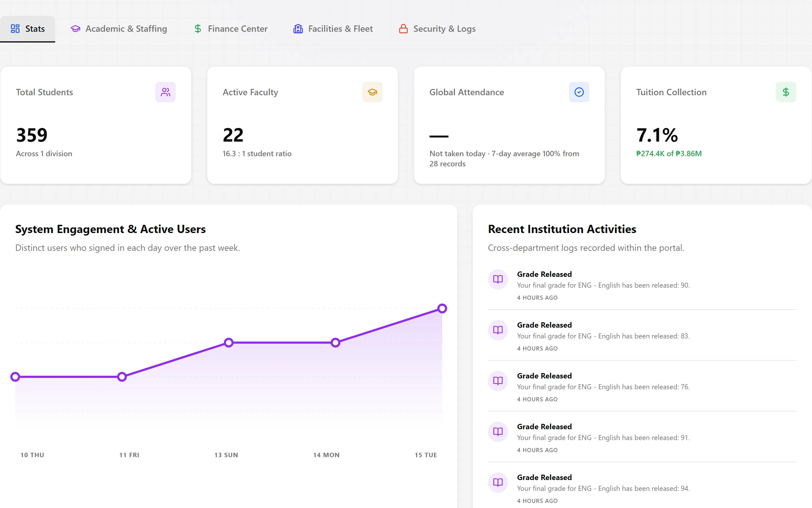Click the grade released: 91 message
812x508 pixels.
tap(603, 438)
